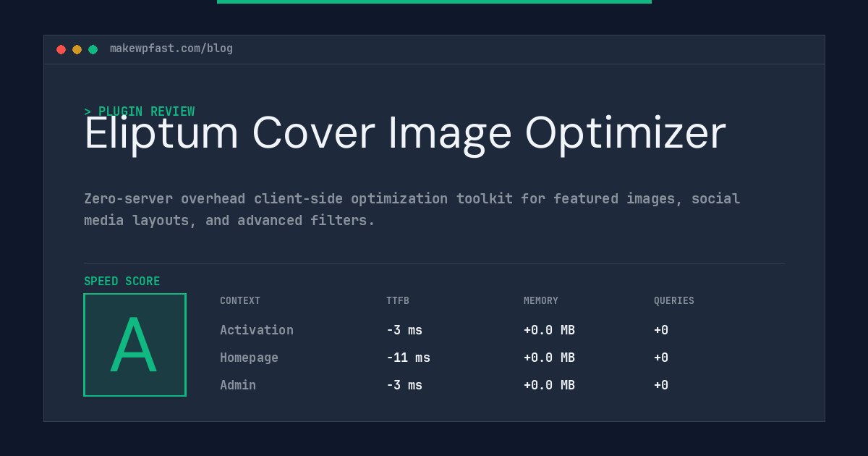
Task: Click the Homepage memory value +0.0 MB
Action: coord(549,358)
